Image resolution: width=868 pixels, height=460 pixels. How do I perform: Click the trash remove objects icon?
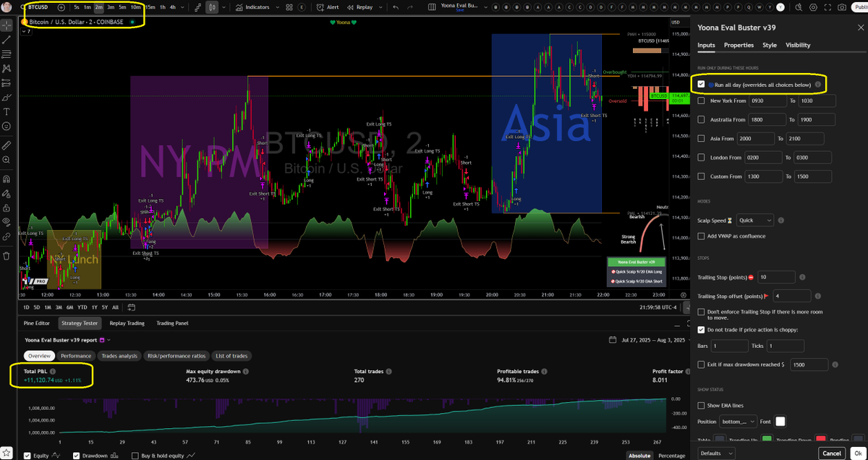click(x=7, y=255)
